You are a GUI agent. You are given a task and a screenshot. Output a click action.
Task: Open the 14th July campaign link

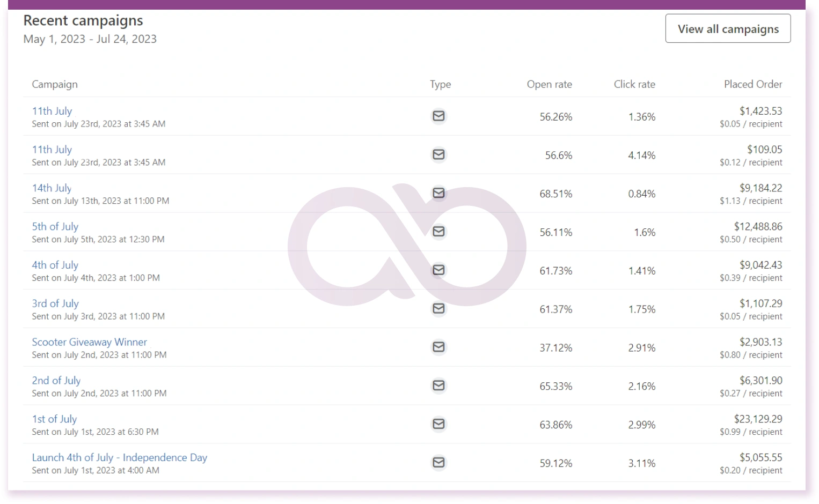pyautogui.click(x=52, y=188)
